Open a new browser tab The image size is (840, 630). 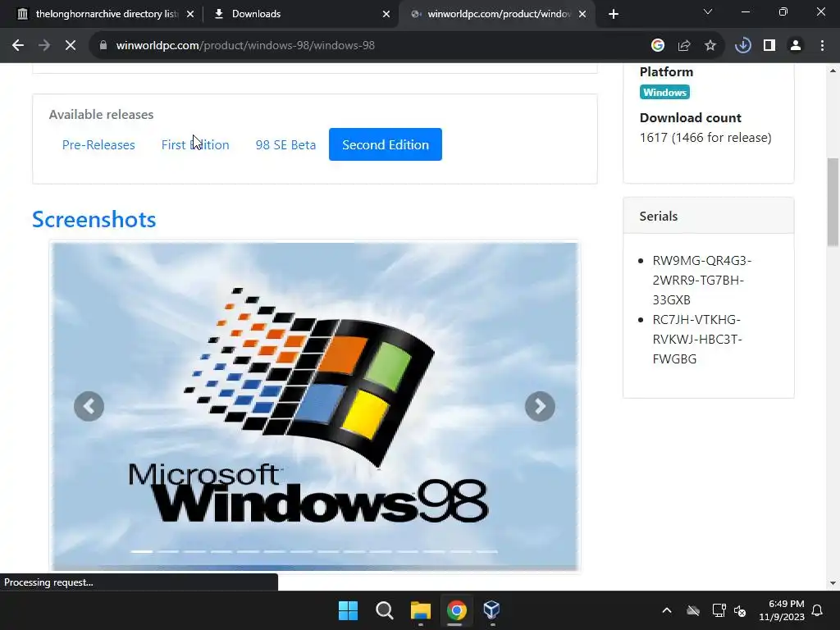tap(614, 14)
